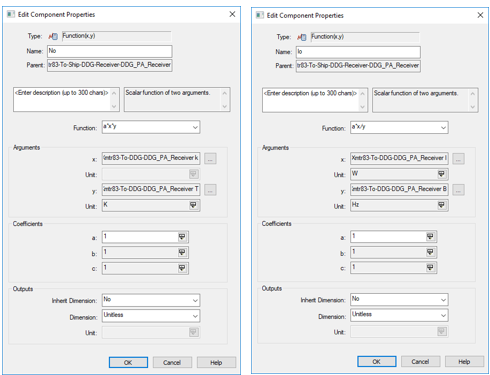490x375 pixels.
Task: Open picker icon for coefficient c in left dialog
Action: 182,268
